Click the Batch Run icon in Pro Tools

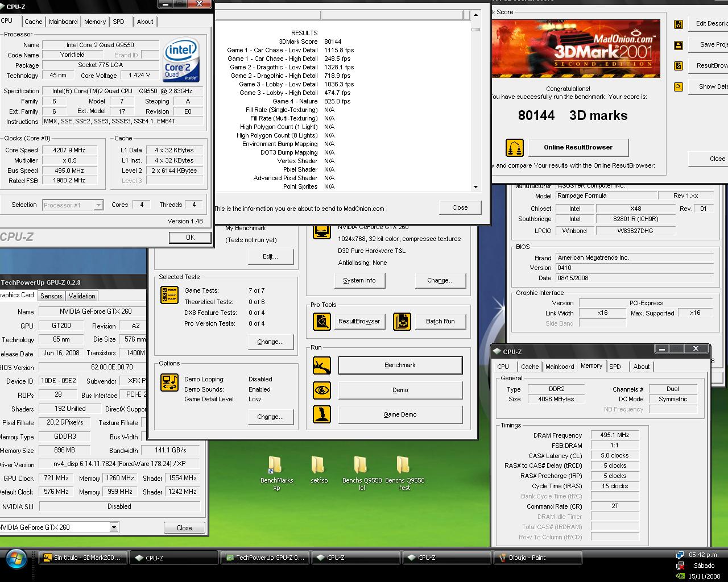402,322
